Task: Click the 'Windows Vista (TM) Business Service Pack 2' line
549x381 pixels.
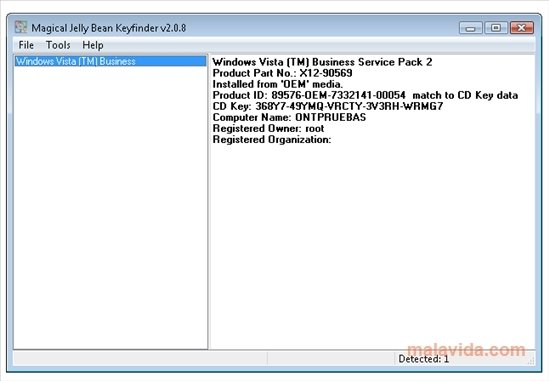Action: 322,62
